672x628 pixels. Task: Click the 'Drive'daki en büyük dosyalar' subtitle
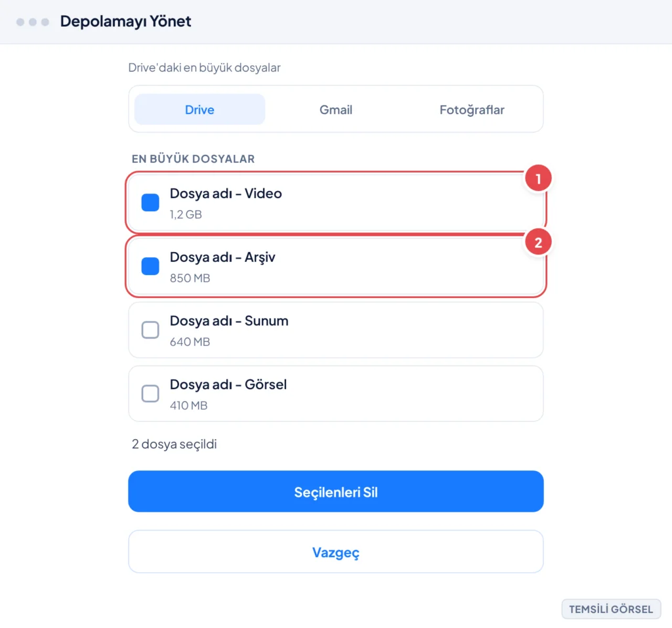(205, 68)
